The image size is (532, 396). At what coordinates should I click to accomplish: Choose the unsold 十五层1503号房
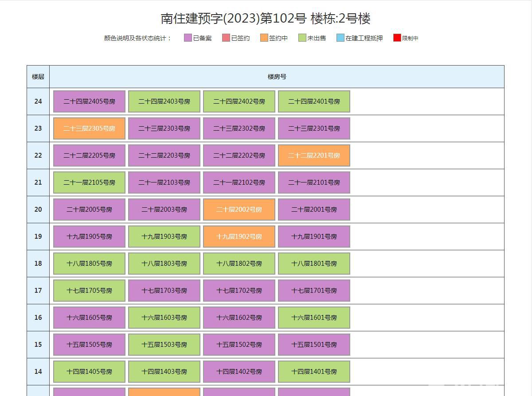tap(164, 345)
